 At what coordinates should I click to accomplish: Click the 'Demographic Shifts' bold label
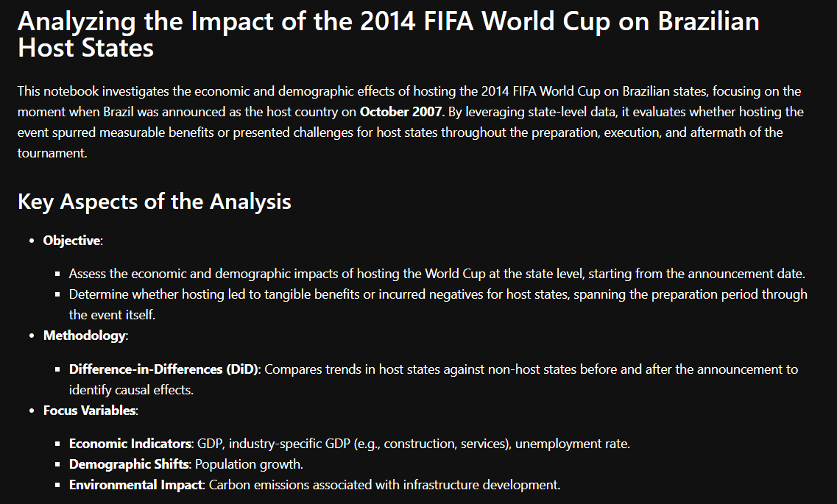129,464
